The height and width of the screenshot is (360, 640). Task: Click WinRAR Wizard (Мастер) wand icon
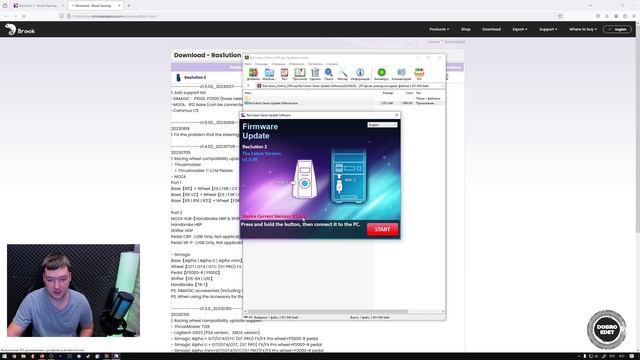coord(342,74)
